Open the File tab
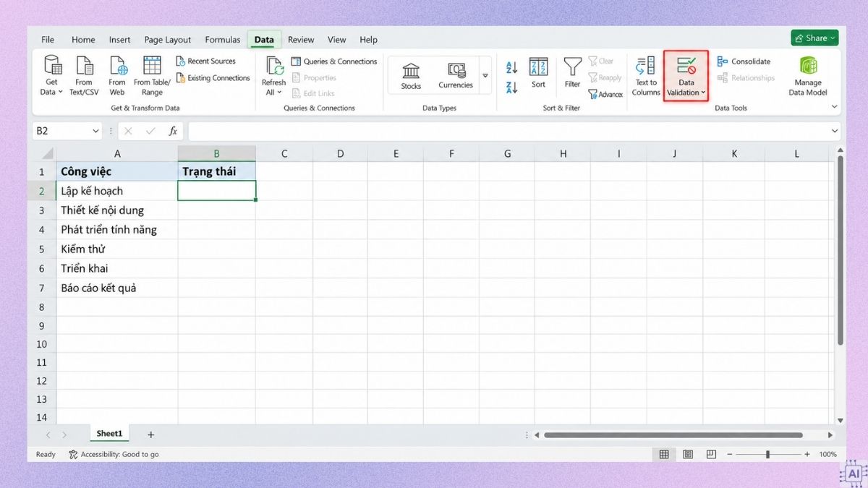Image resolution: width=868 pixels, height=488 pixels. [48, 40]
